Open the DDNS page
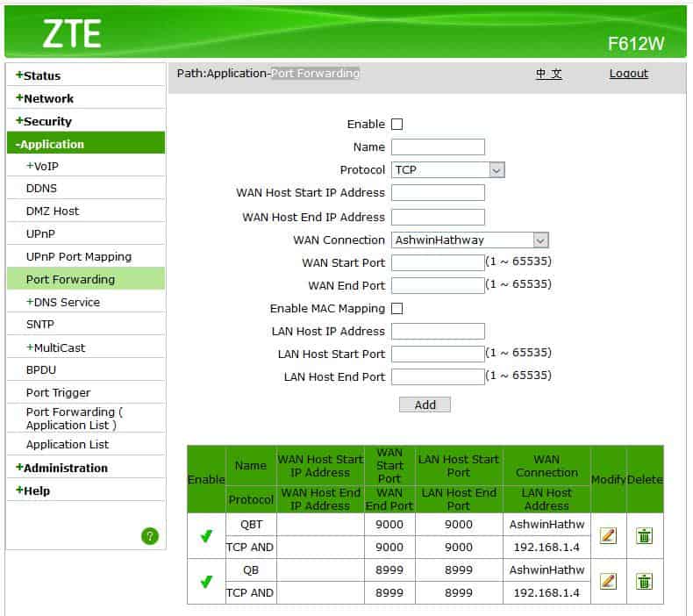 click(41, 189)
